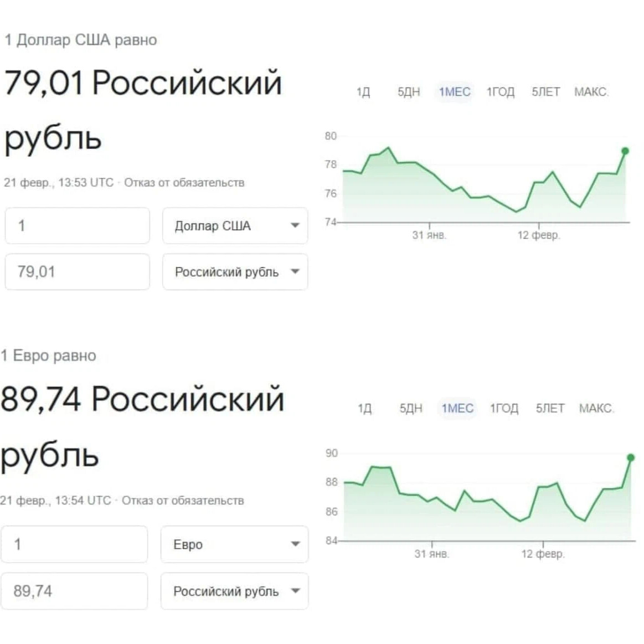Screen dimensions: 644x644
Task: Click the latest data point on the dollar chart
Action: coord(625,150)
